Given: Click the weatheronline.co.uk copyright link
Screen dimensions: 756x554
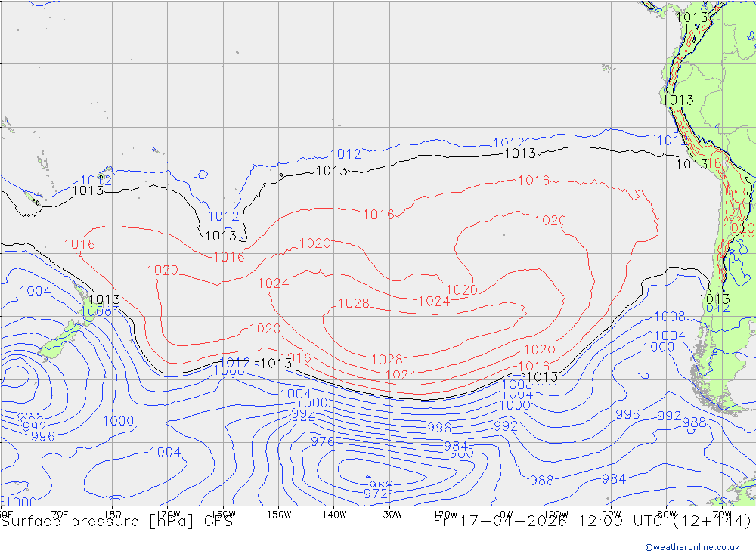Looking at the screenshot, I should click(692, 547).
